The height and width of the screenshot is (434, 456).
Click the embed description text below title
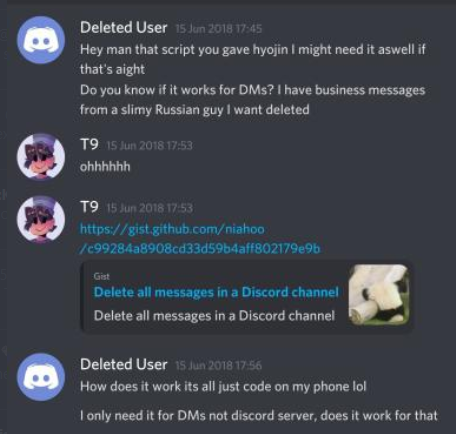(214, 316)
